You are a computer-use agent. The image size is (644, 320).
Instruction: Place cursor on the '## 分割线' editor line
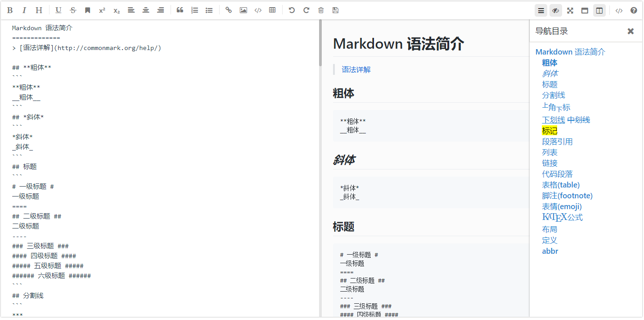pyautogui.click(x=28, y=296)
